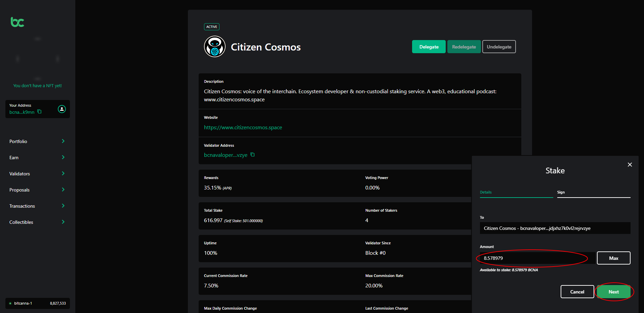
Task: Click the Redelegate button
Action: pos(464,47)
